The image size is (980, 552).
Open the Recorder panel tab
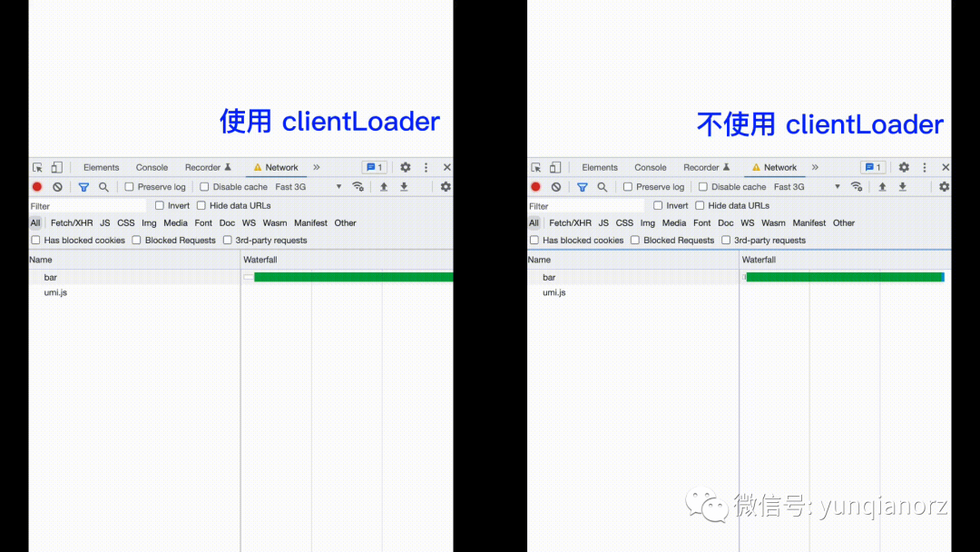[203, 167]
